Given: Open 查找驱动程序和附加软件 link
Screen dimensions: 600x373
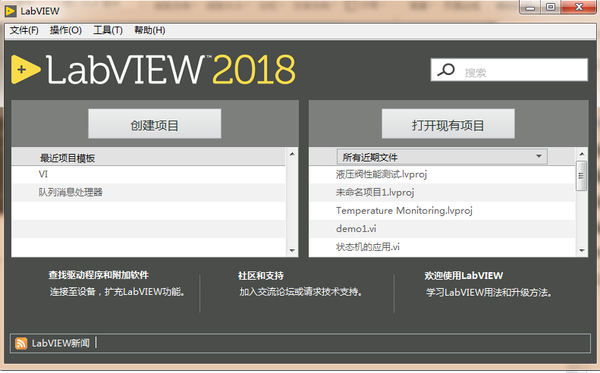Looking at the screenshot, I should (x=99, y=275).
